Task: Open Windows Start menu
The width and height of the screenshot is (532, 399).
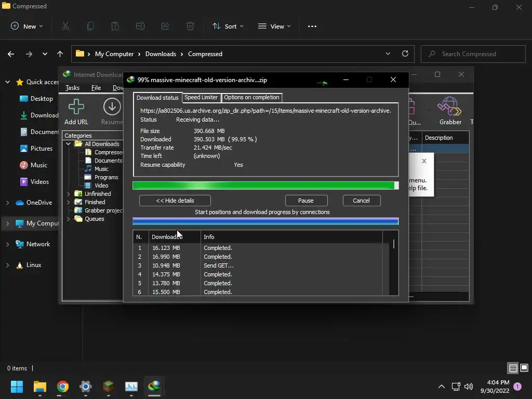Action: coord(17,387)
